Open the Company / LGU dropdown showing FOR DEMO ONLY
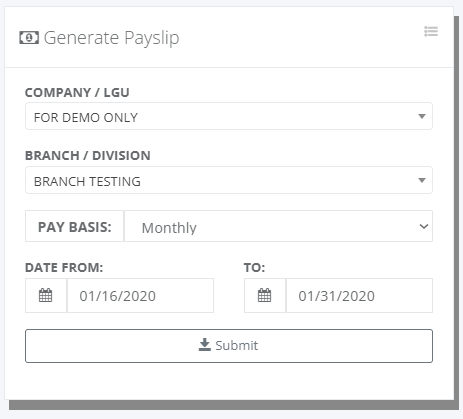463x419 pixels. pyautogui.click(x=229, y=116)
